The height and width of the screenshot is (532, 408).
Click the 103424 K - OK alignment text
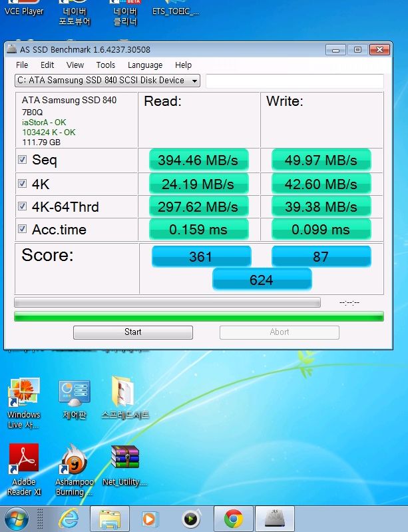point(49,133)
